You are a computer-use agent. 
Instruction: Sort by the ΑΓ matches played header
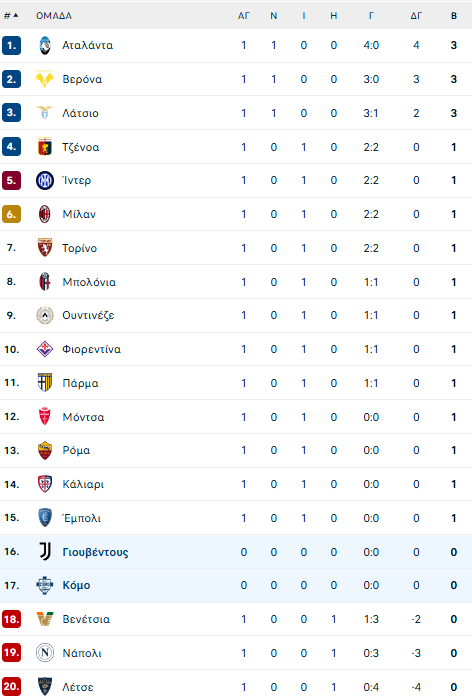tap(243, 16)
